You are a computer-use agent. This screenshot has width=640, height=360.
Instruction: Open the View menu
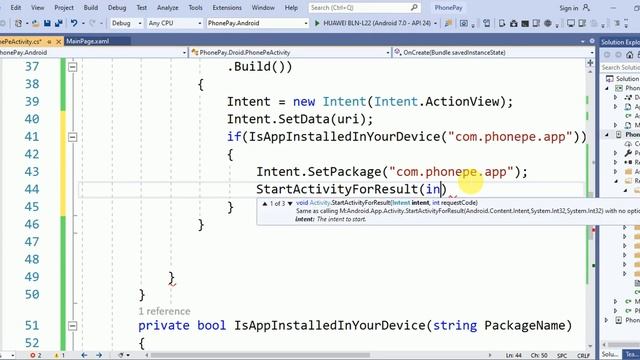click(38, 7)
